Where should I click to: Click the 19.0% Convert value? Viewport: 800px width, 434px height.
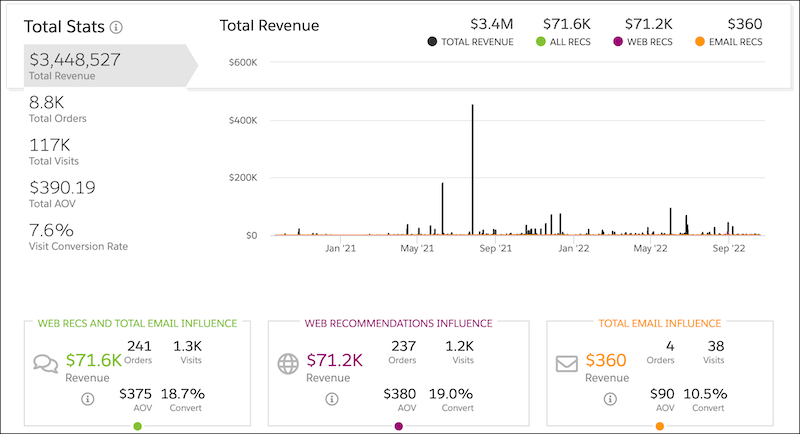tap(451, 394)
